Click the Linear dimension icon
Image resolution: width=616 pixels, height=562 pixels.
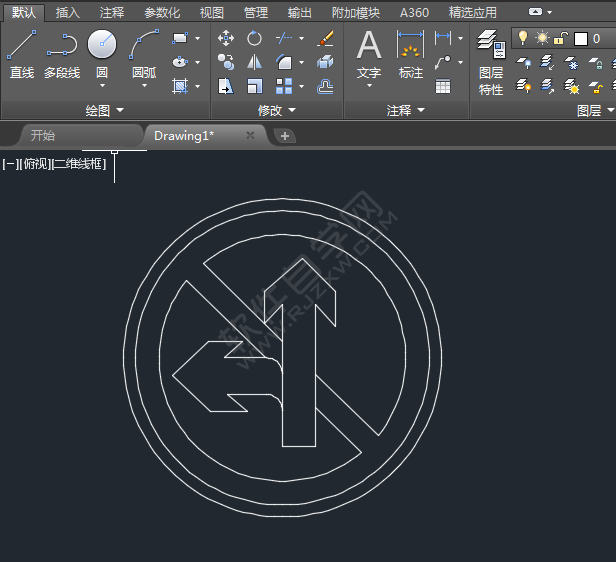(443, 38)
